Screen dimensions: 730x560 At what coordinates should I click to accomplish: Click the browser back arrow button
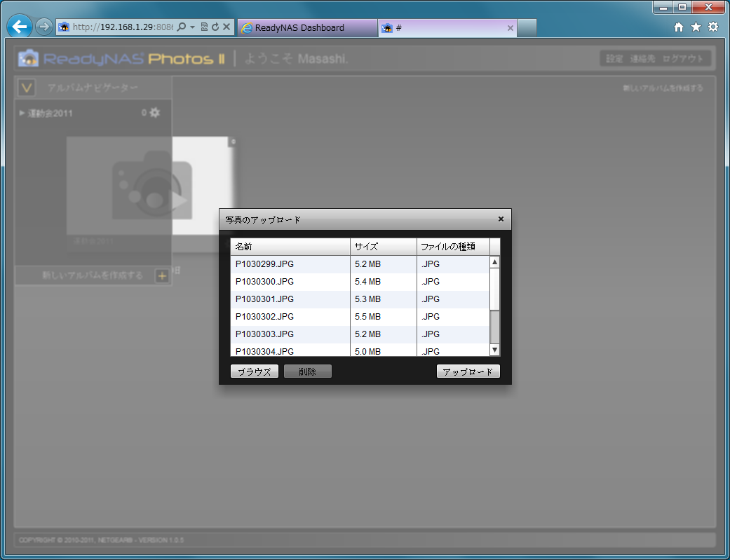tap(20, 27)
